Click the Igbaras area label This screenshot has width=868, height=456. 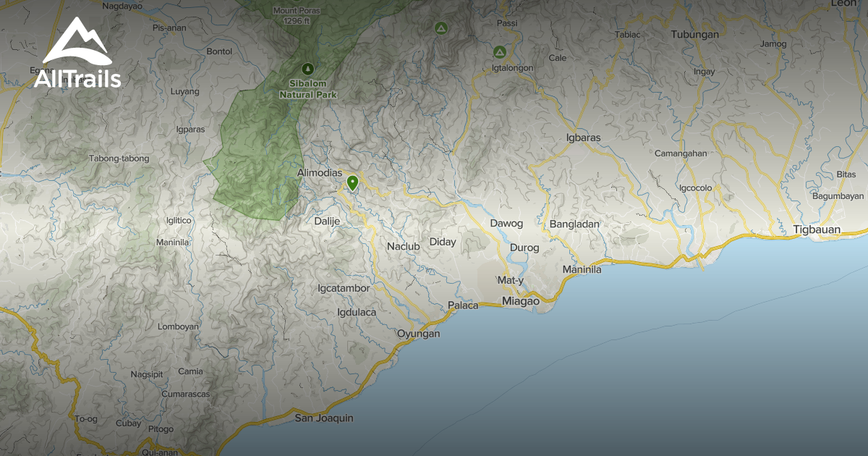click(583, 136)
